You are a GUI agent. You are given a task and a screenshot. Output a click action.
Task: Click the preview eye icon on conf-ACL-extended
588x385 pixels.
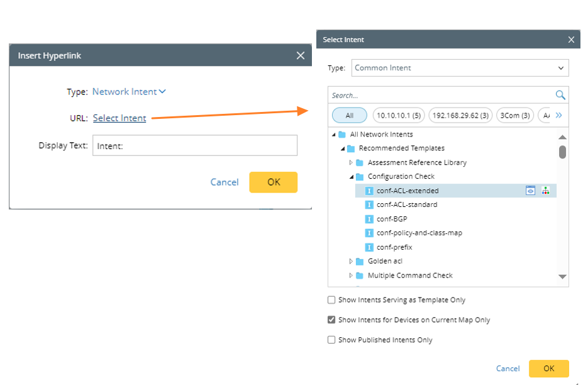[x=530, y=191]
